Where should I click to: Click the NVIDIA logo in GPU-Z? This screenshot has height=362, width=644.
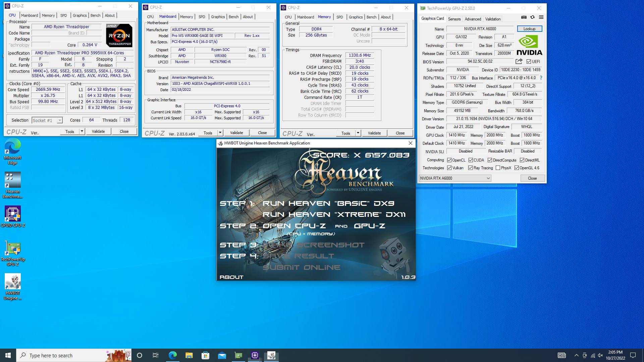click(529, 45)
